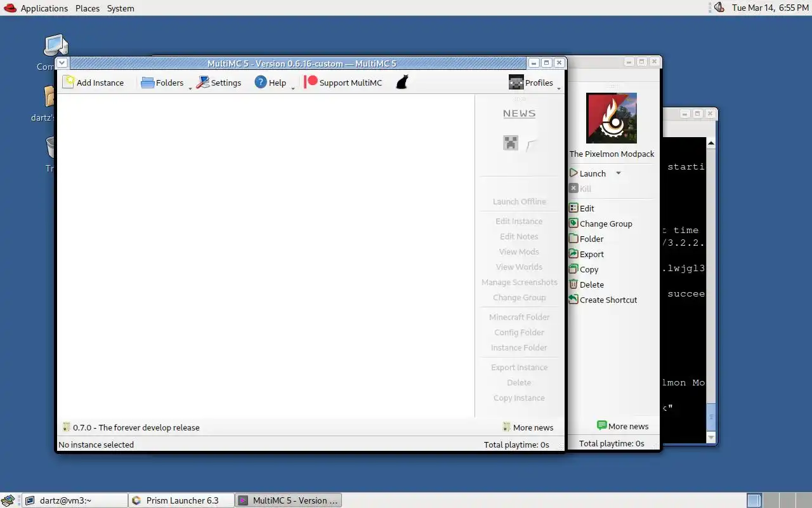Click the Change Group tag icon
Viewport: 812px width, 508px height.
(573, 223)
